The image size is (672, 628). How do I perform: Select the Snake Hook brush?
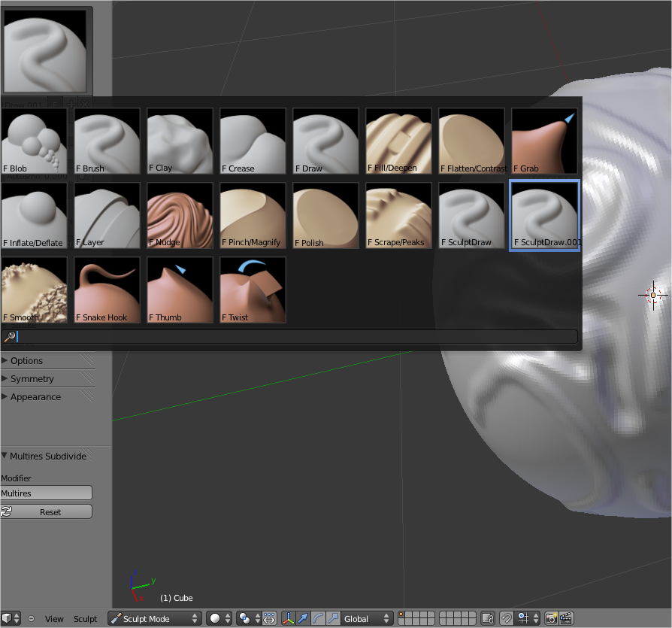click(107, 290)
